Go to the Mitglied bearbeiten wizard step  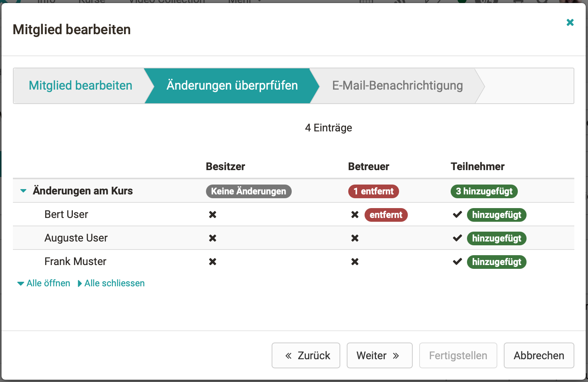80,85
